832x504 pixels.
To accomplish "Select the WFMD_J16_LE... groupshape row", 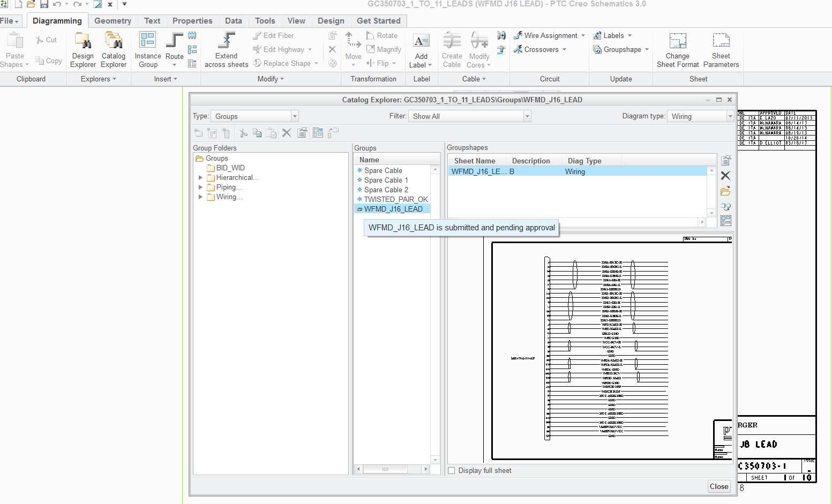I will click(578, 172).
